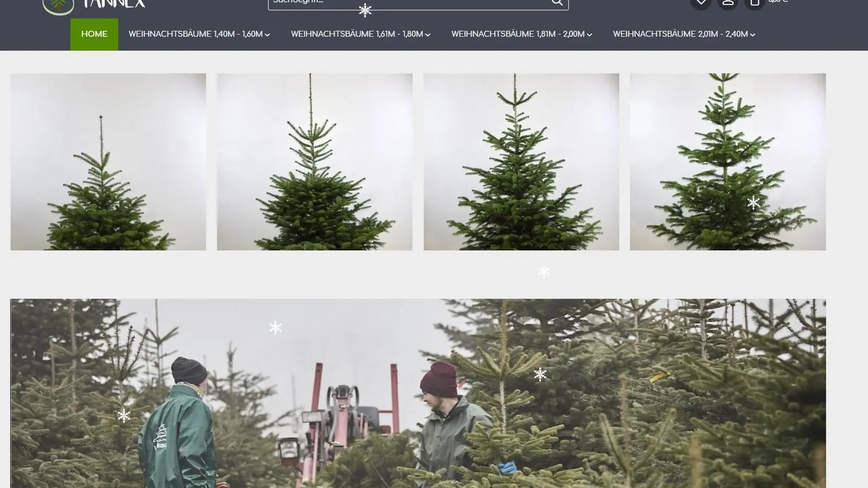Select Weihnachtsbäume 2,01M - 2,40M menu label

tap(680, 34)
